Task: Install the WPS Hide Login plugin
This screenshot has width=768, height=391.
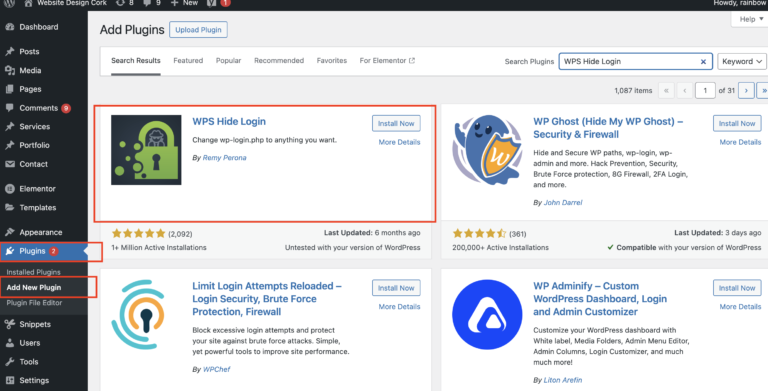Action: point(396,123)
